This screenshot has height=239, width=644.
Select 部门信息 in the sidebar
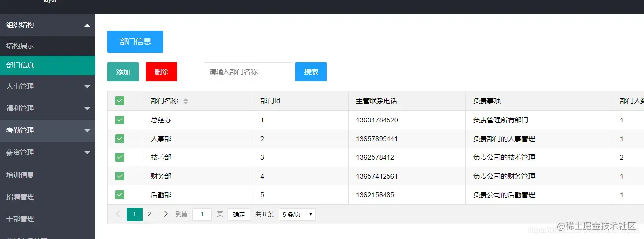tap(47, 65)
